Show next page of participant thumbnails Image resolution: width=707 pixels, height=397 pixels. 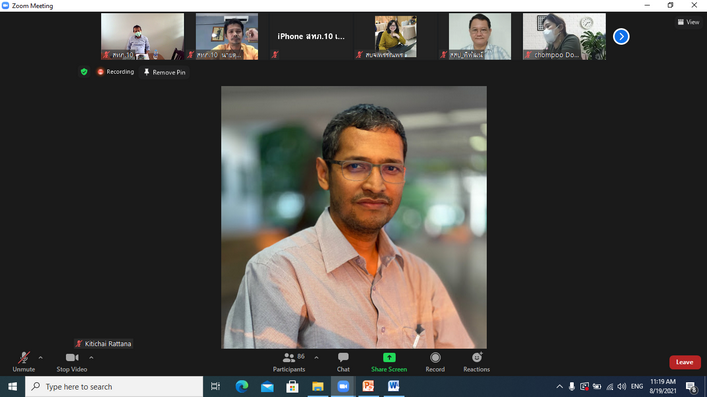pos(621,37)
